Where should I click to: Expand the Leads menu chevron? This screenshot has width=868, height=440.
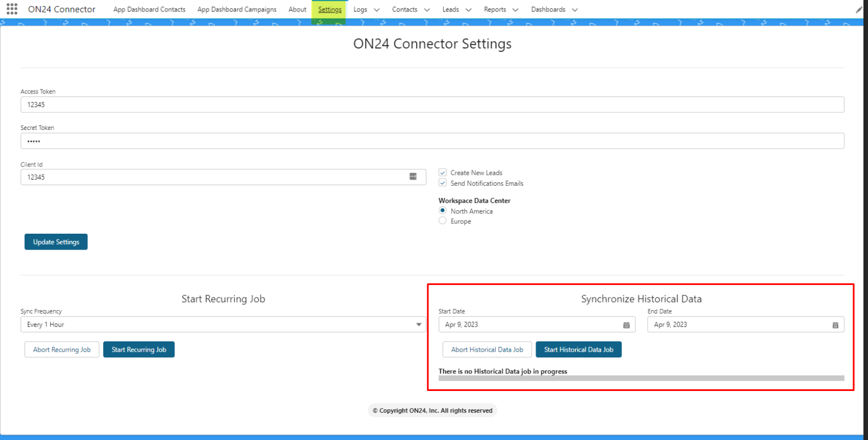click(468, 10)
